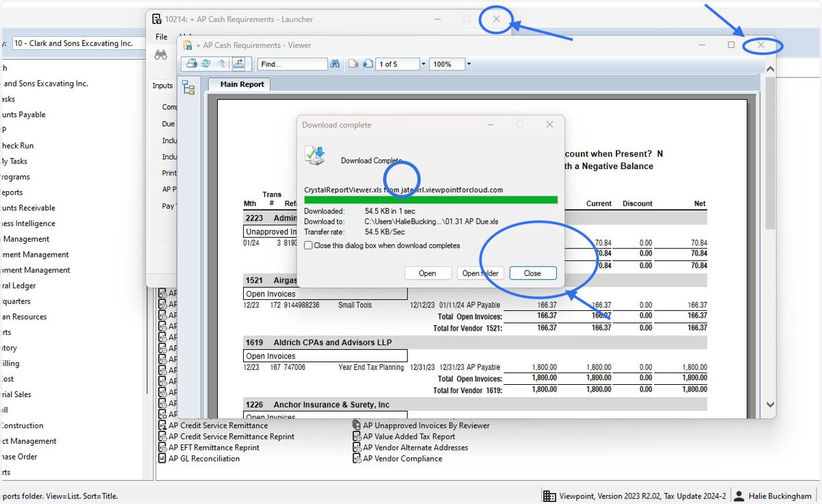Click the Viewer scroll up arrow

(x=770, y=69)
